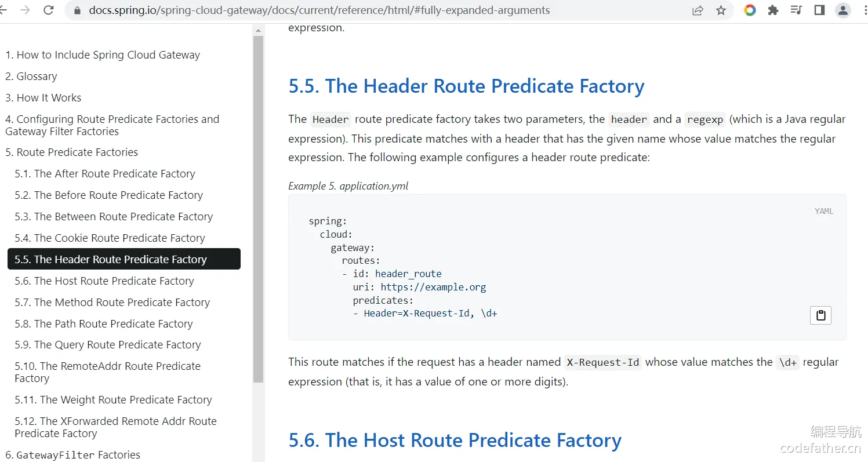This screenshot has width=868, height=462.
Task: Click the 'routes:' line in the YAML
Action: [x=361, y=260]
